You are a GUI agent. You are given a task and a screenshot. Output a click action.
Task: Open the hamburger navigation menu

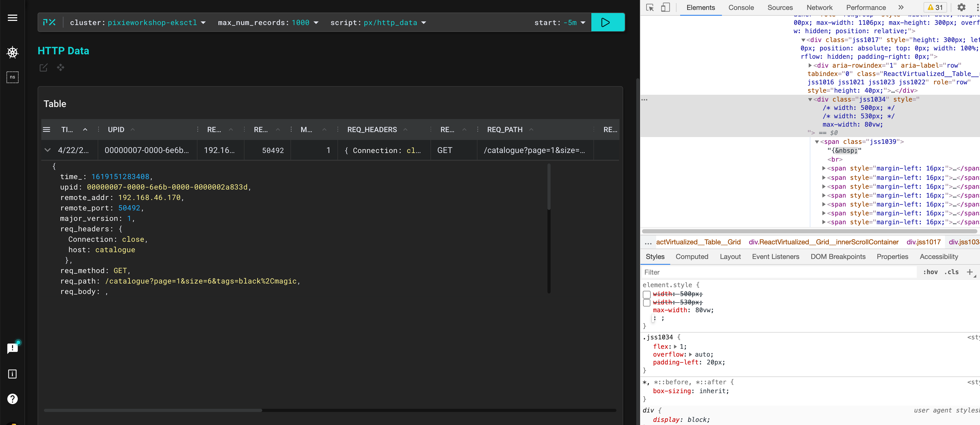[x=13, y=17]
